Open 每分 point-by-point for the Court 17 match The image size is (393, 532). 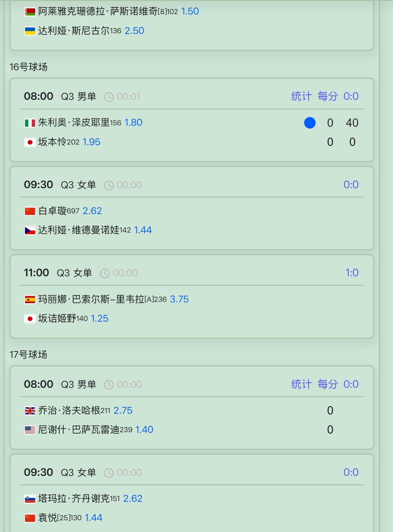(x=327, y=384)
